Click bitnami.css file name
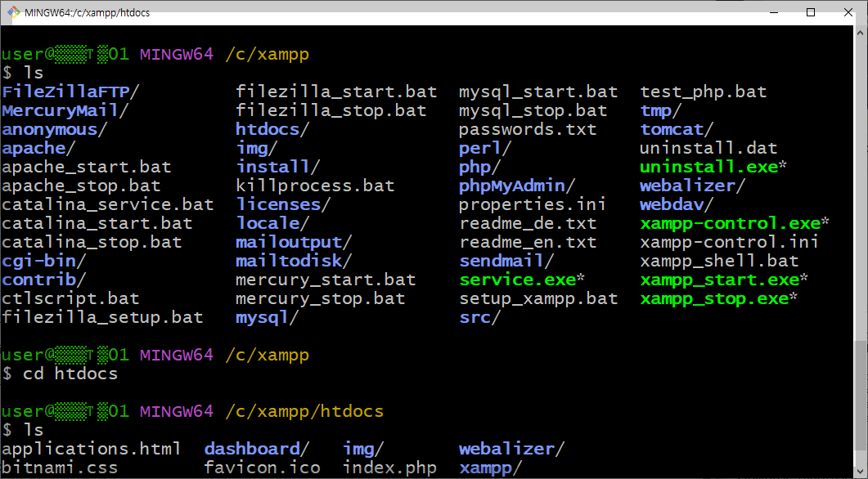 (60, 468)
